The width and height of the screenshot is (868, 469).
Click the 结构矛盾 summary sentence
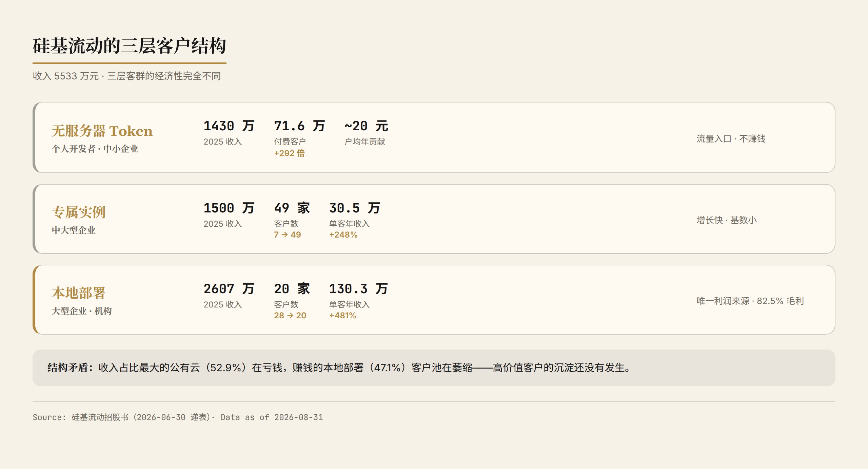(x=339, y=368)
